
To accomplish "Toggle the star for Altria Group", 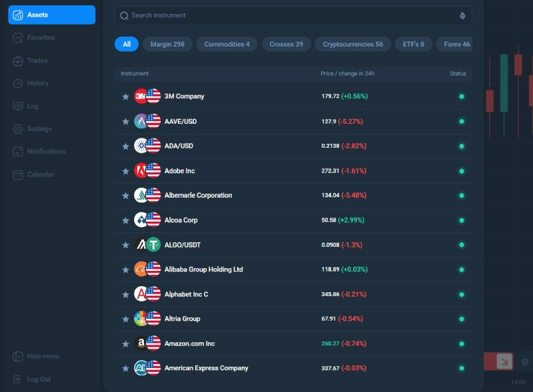I will 125,319.
